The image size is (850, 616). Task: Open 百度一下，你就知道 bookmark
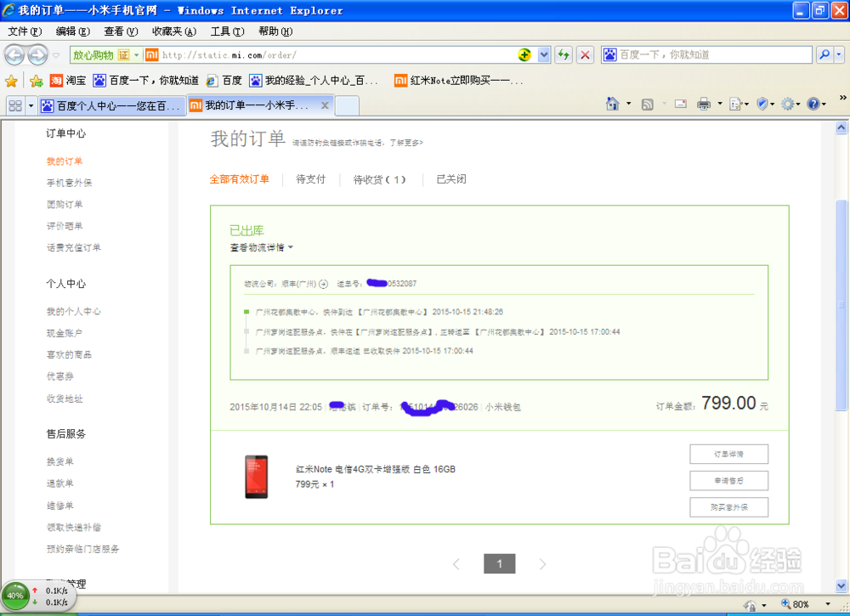[146, 81]
